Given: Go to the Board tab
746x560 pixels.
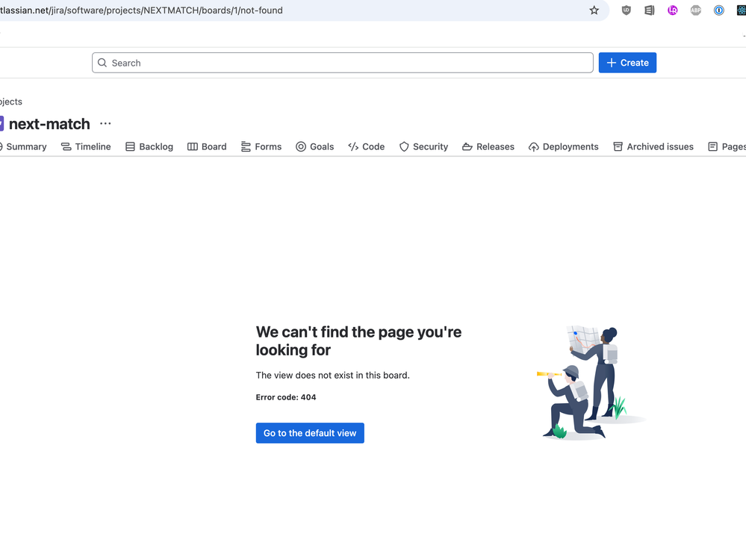Looking at the screenshot, I should tap(207, 146).
